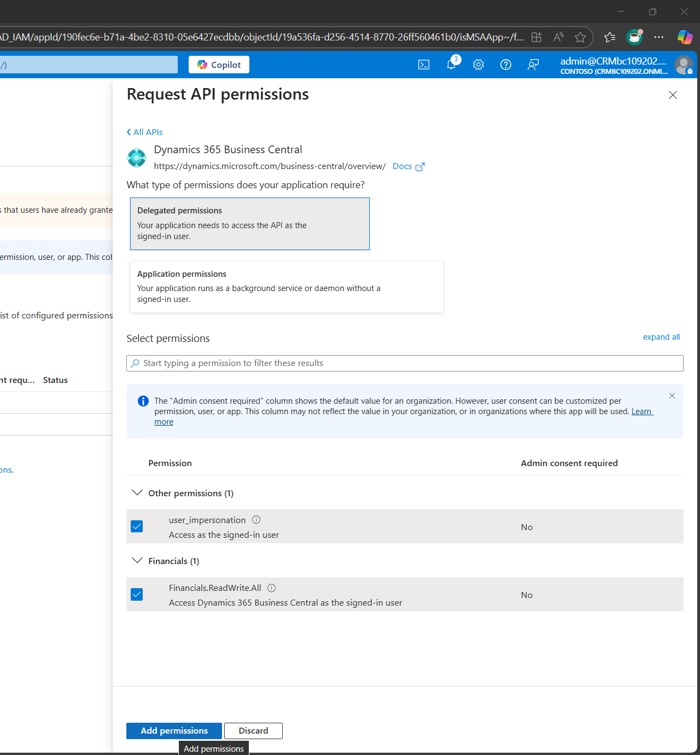Open the admin account avatar menu

[684, 65]
